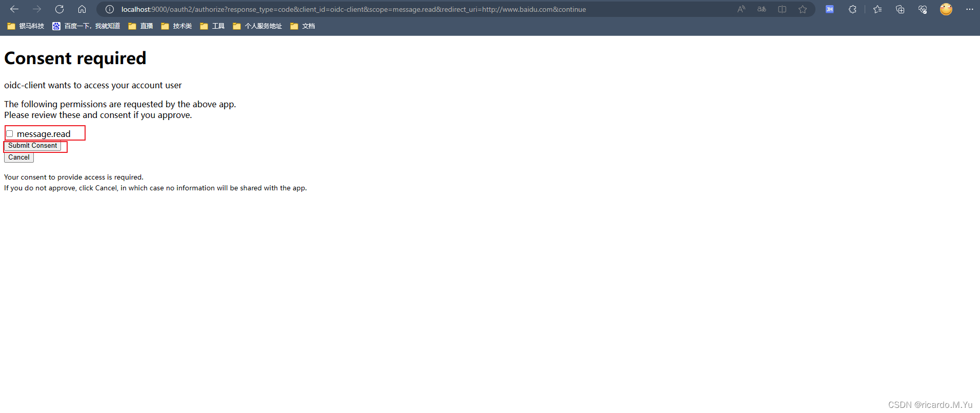Add this page to favorites star
Image resolution: width=980 pixels, height=413 pixels.
pos(803,9)
